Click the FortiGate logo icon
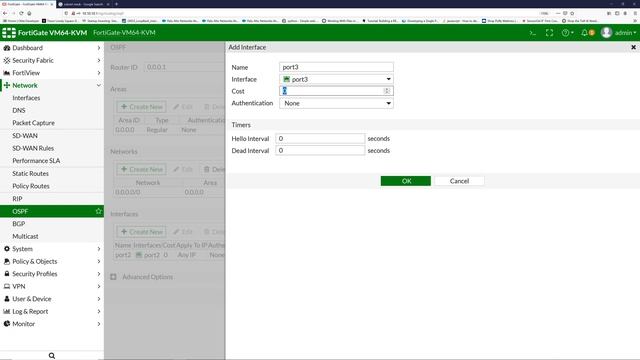The height and width of the screenshot is (360, 640). (x=9, y=33)
